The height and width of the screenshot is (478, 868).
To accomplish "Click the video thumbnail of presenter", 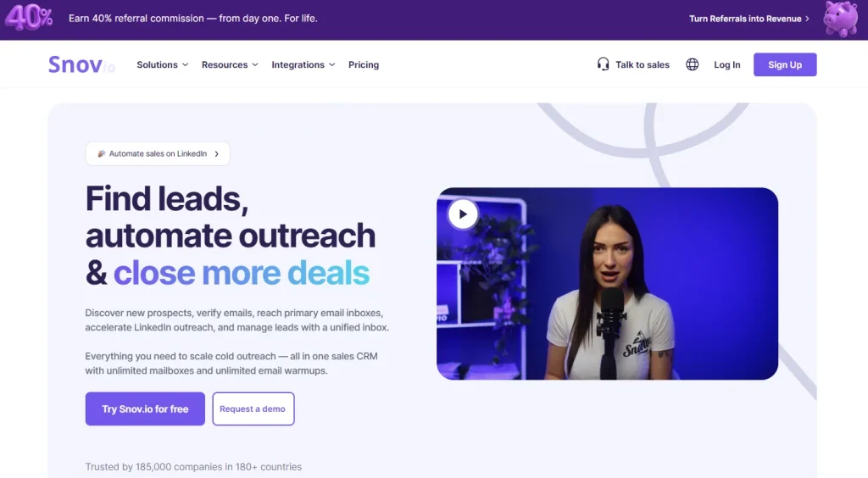I will [x=607, y=284].
